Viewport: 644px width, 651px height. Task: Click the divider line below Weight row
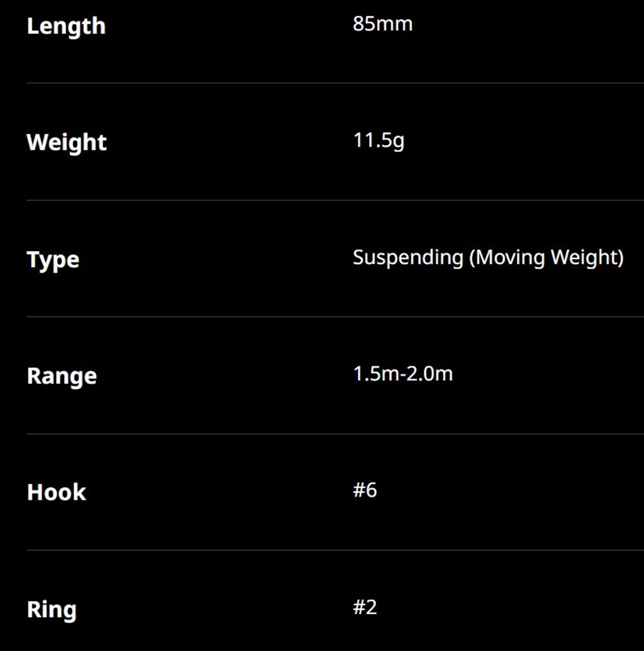click(335, 200)
